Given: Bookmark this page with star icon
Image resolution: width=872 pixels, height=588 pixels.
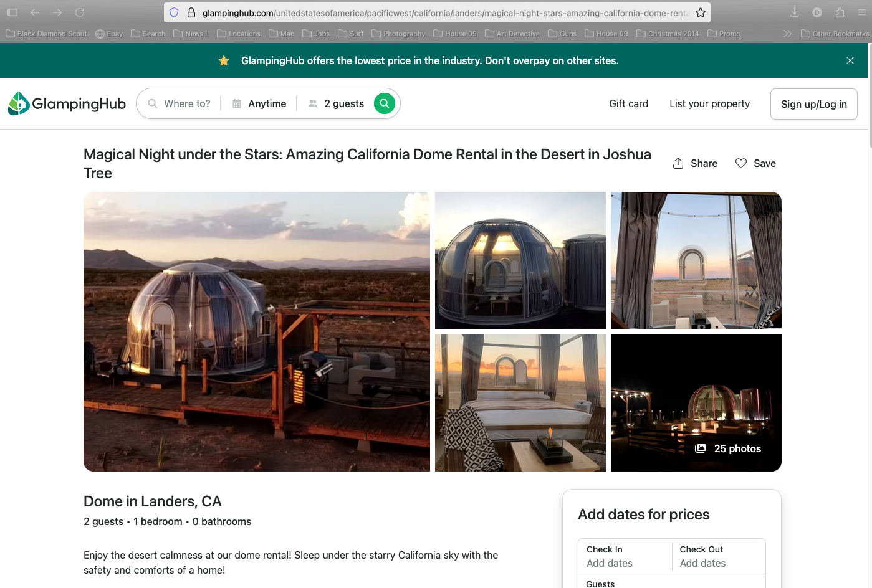Looking at the screenshot, I should (x=701, y=12).
